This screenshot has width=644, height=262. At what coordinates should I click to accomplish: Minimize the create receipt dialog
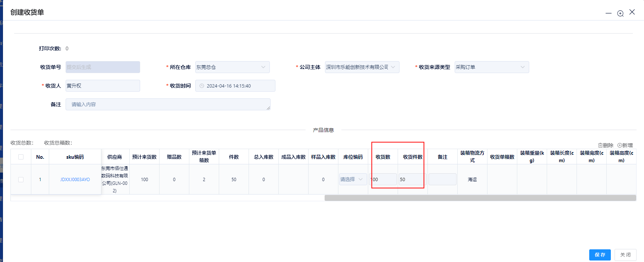pyautogui.click(x=609, y=13)
